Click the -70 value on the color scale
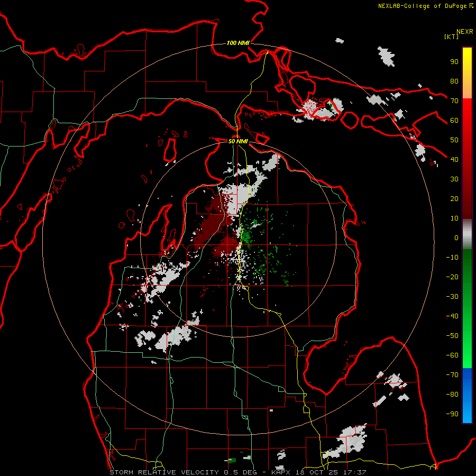This screenshot has height=476, width=476. (x=452, y=374)
